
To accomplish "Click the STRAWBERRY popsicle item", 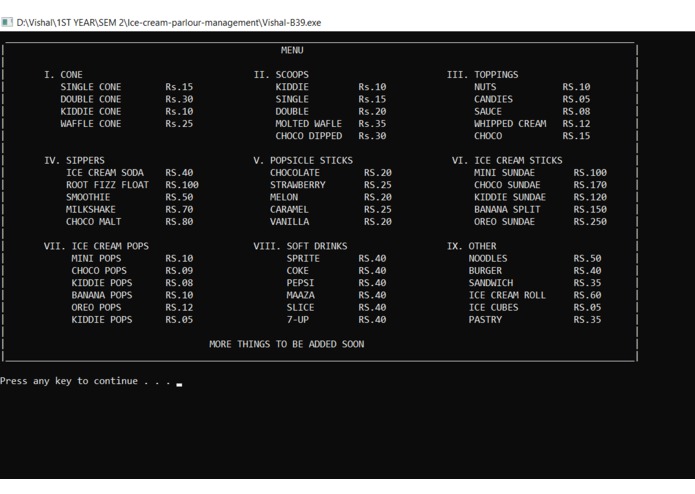I will pyautogui.click(x=298, y=185).
